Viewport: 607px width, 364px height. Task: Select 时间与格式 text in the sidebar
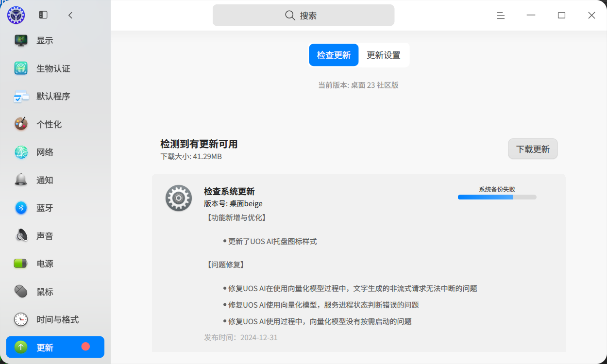coord(57,319)
